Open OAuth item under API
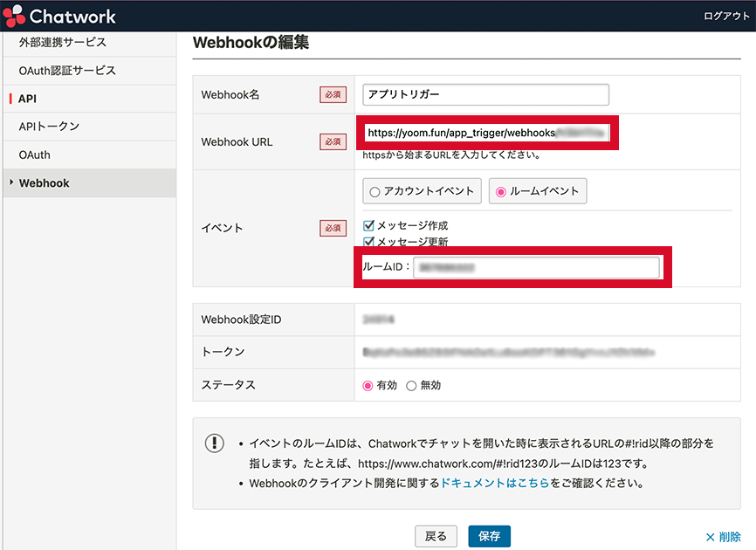 (34, 155)
